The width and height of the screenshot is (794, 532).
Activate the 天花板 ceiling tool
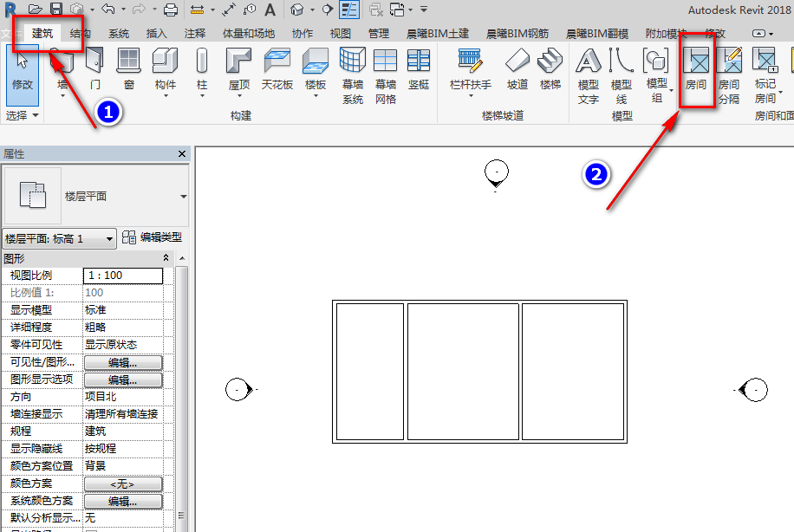click(x=277, y=68)
